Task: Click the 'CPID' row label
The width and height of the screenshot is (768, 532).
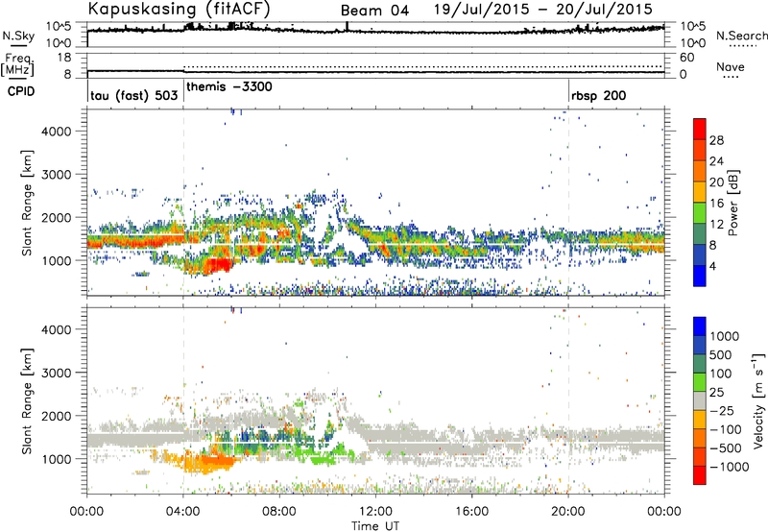Action: (21, 91)
